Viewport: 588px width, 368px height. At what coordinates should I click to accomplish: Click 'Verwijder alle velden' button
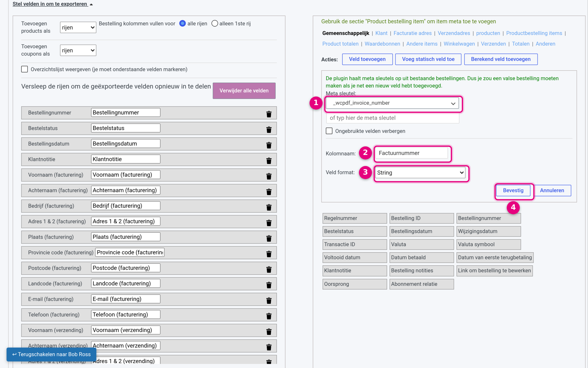(x=244, y=91)
